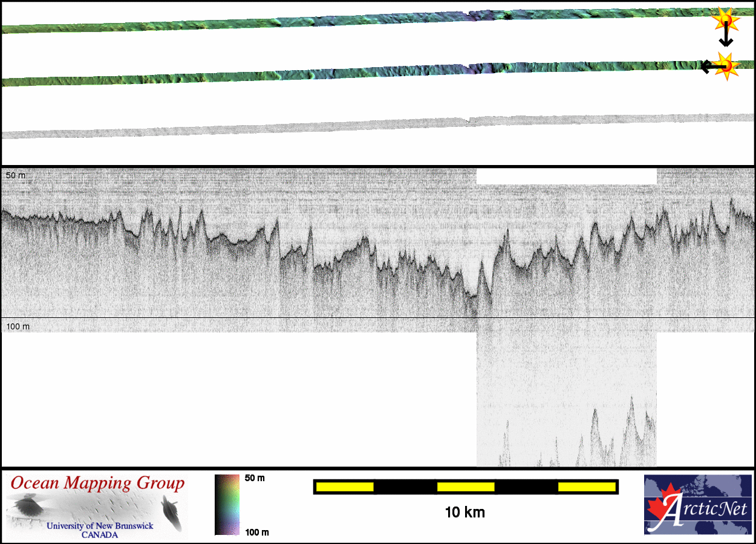Click the 50 m depth label in the profile
The height and width of the screenshot is (544, 756).
(16, 175)
